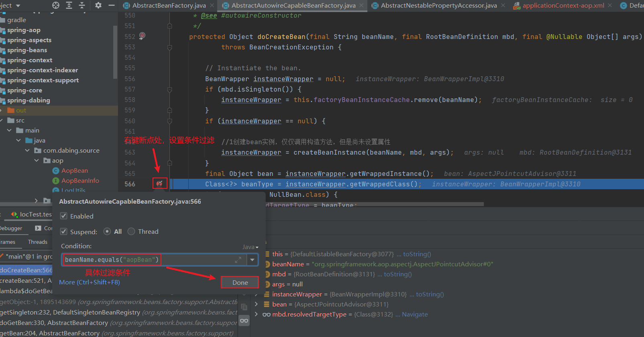Toggle the Enabled checkbox for breakpoint
Screen dimensions: 644x337
[63, 216]
